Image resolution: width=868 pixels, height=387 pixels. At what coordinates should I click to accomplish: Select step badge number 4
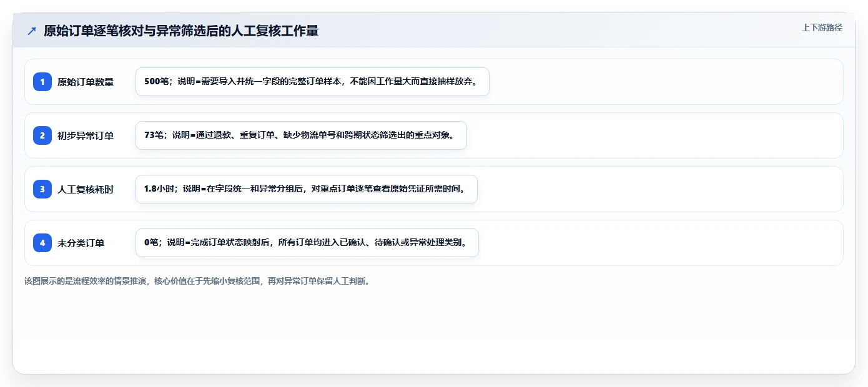point(42,243)
